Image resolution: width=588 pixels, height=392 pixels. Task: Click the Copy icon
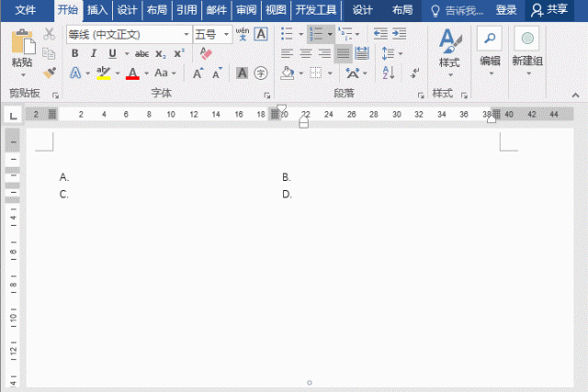click(x=49, y=53)
